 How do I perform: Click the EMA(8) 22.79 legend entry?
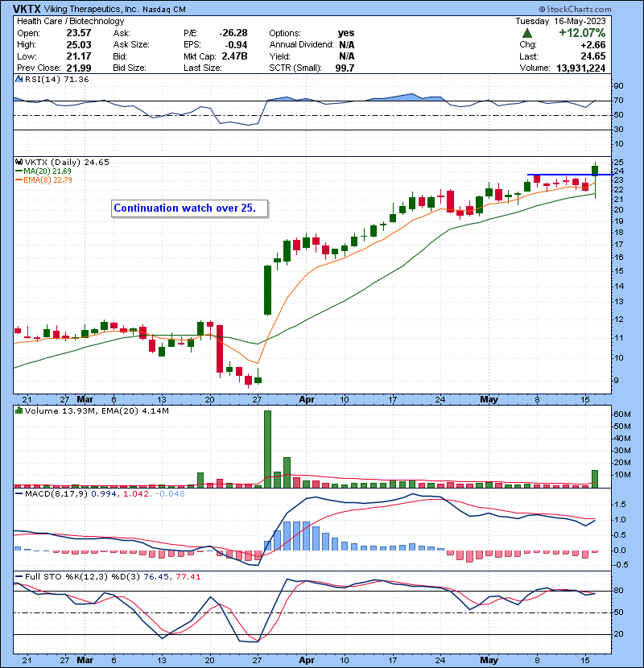(x=43, y=179)
